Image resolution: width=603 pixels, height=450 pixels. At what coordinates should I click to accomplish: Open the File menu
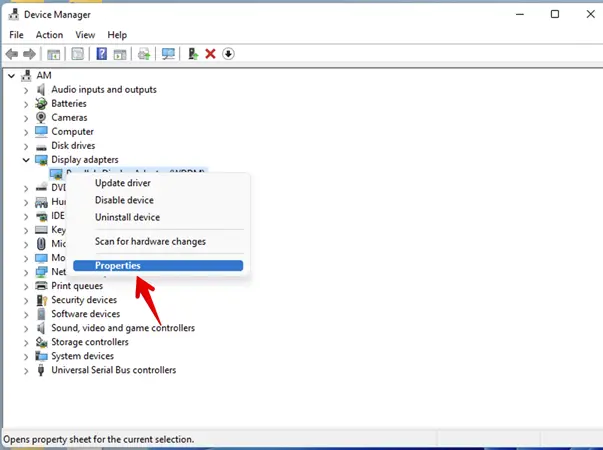tap(16, 35)
